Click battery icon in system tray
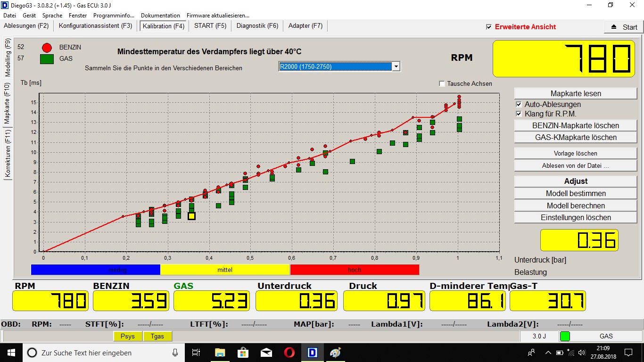The image size is (644, 362). point(560,353)
